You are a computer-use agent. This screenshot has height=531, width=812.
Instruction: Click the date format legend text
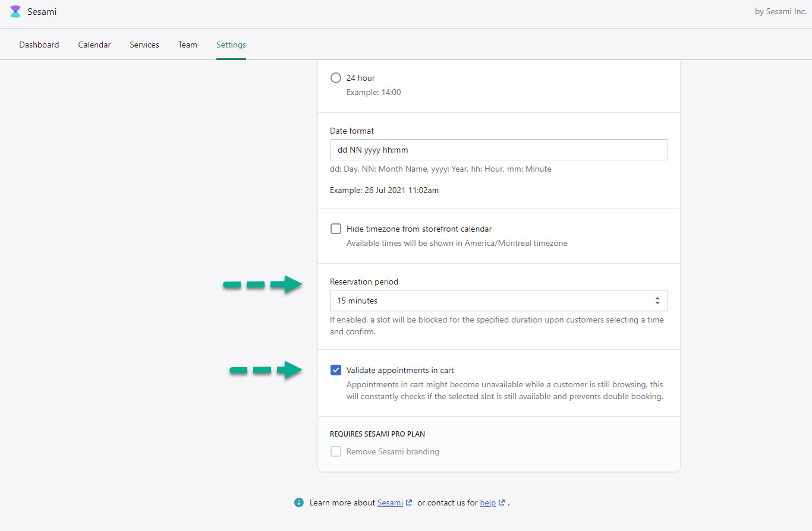pyautogui.click(x=440, y=169)
